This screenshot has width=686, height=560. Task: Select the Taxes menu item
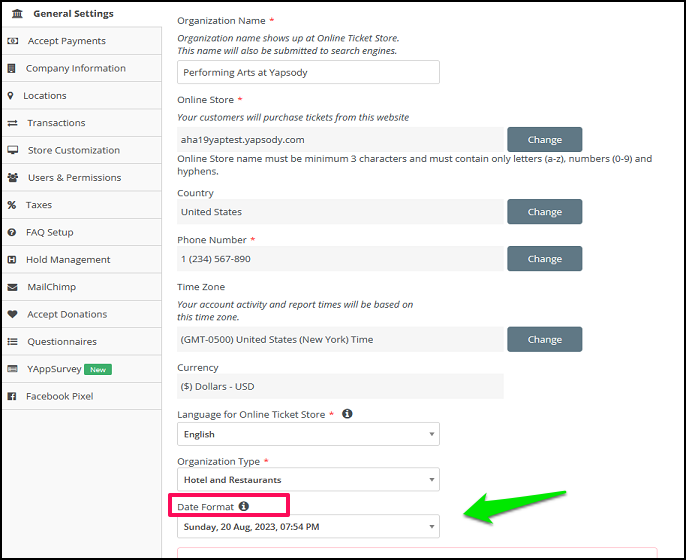coord(82,205)
